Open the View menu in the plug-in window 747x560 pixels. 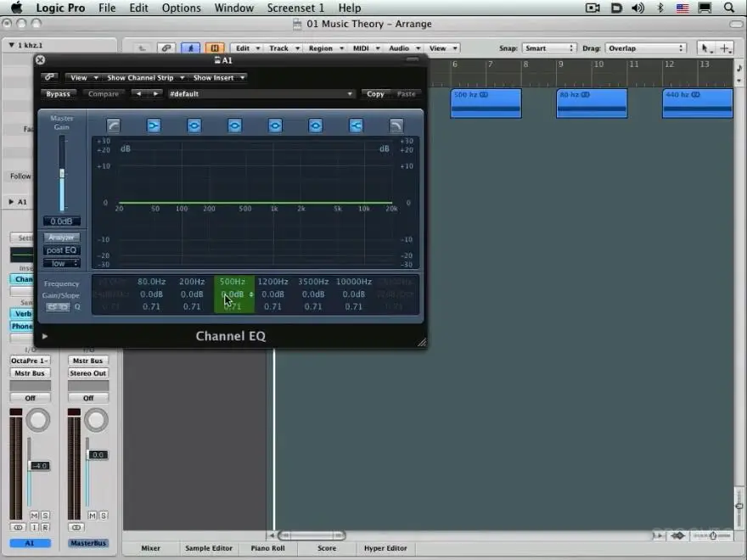coord(82,77)
